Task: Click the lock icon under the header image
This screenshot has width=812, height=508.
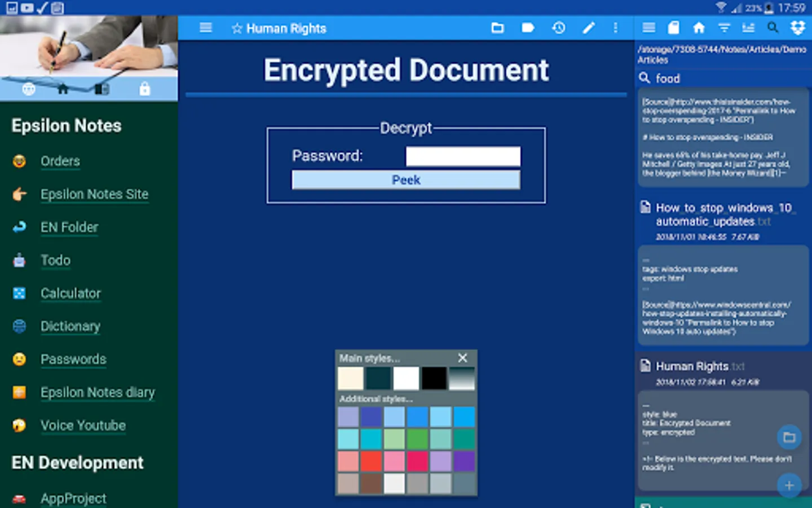Action: pyautogui.click(x=145, y=89)
